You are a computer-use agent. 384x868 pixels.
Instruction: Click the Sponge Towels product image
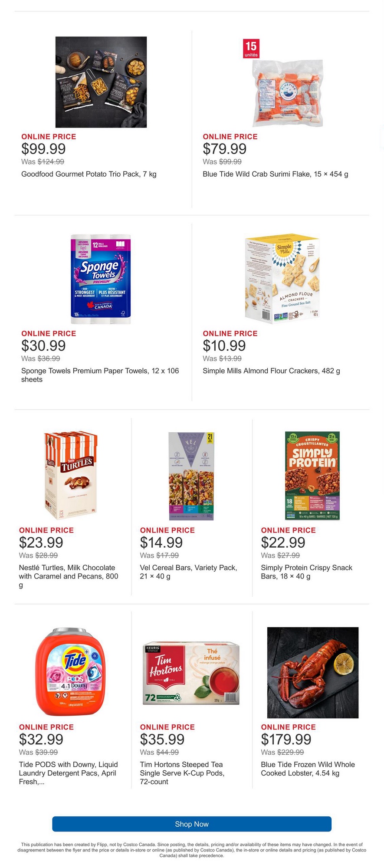pyautogui.click(x=101, y=279)
